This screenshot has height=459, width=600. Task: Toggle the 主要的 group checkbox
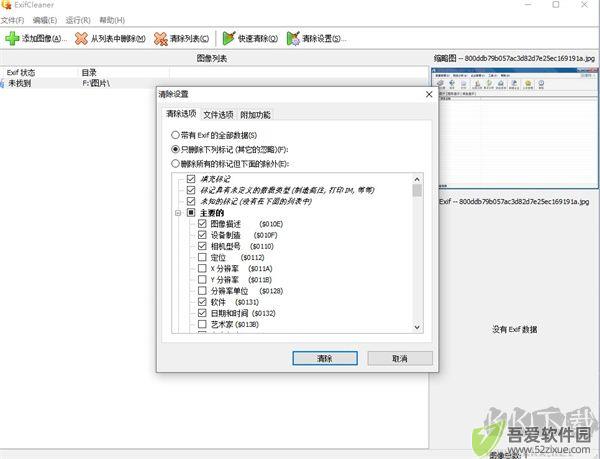[191, 212]
